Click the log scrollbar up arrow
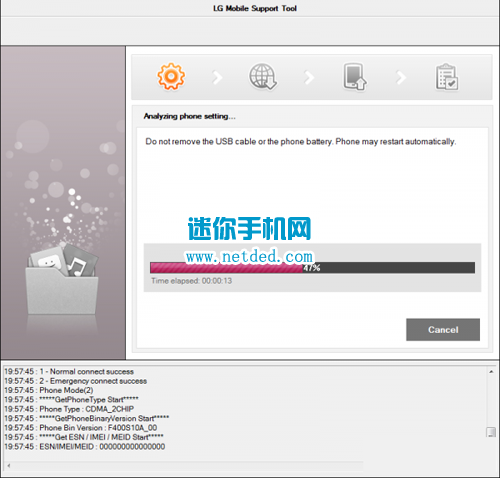500x478 pixels. pyautogui.click(x=491, y=372)
